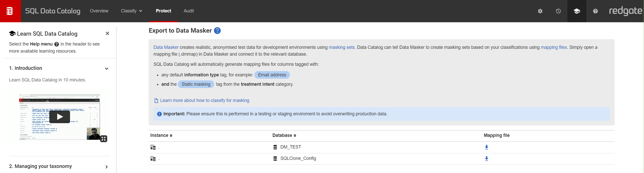Download mapping file for SQLClone_Config
Viewport: 644px width, 173px height.
point(486,159)
